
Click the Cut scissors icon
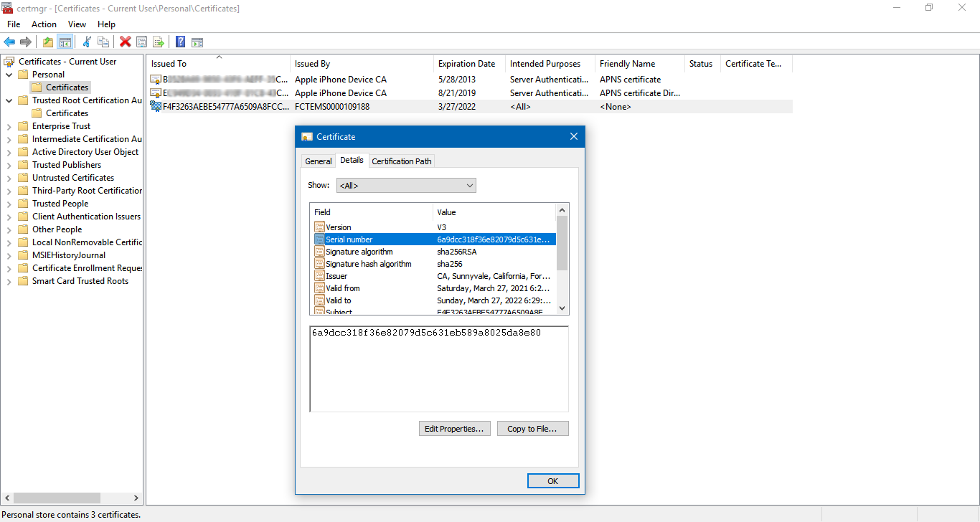87,42
